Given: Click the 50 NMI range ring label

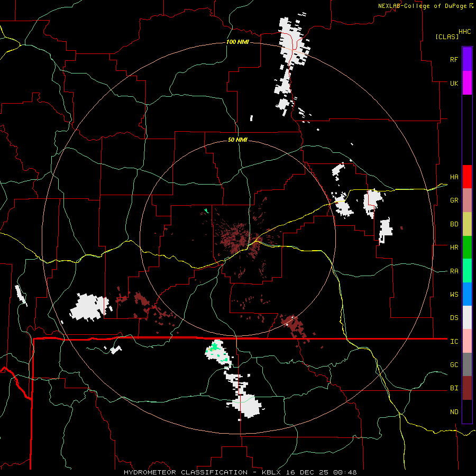Looking at the screenshot, I should tap(237, 140).
